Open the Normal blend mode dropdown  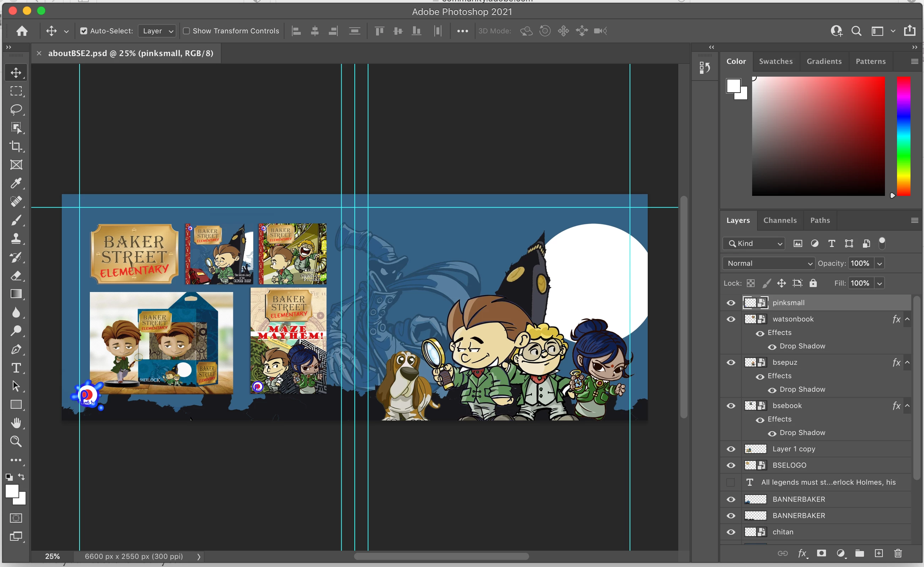(x=768, y=263)
